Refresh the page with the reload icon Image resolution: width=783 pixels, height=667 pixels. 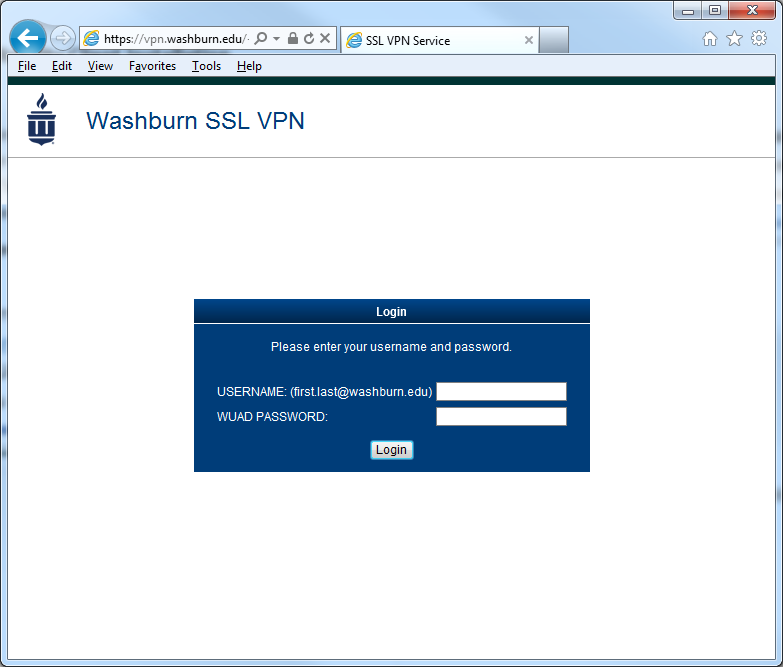[x=309, y=38]
